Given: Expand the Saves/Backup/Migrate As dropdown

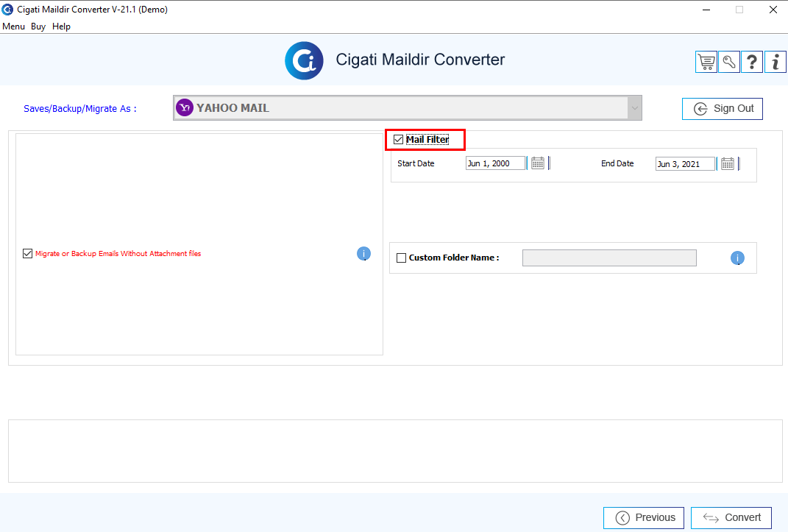Looking at the screenshot, I should (x=635, y=108).
